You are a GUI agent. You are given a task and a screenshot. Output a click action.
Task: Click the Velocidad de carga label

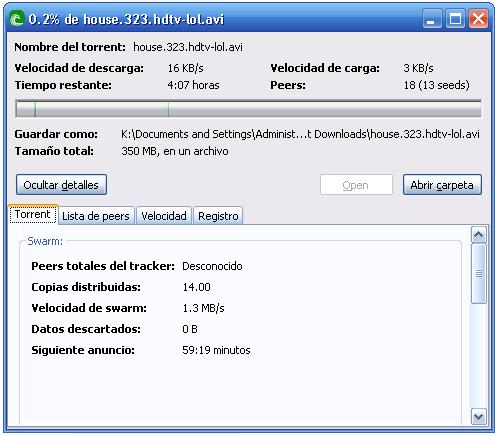325,68
